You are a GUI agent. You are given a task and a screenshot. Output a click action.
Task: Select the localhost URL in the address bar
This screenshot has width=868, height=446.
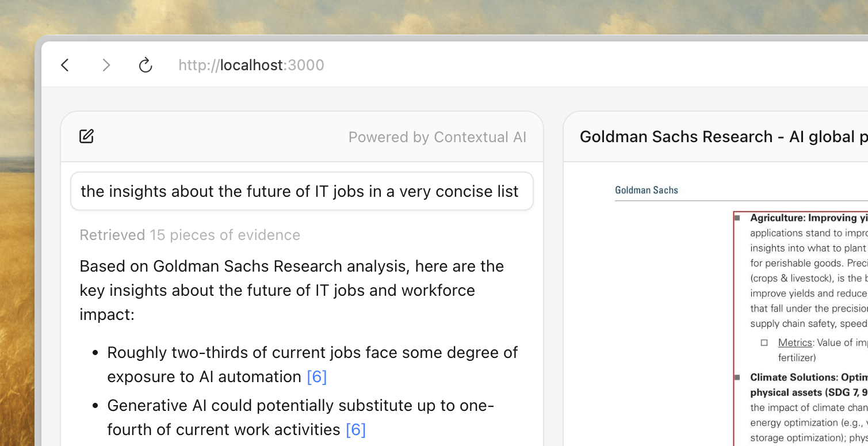pyautogui.click(x=251, y=65)
